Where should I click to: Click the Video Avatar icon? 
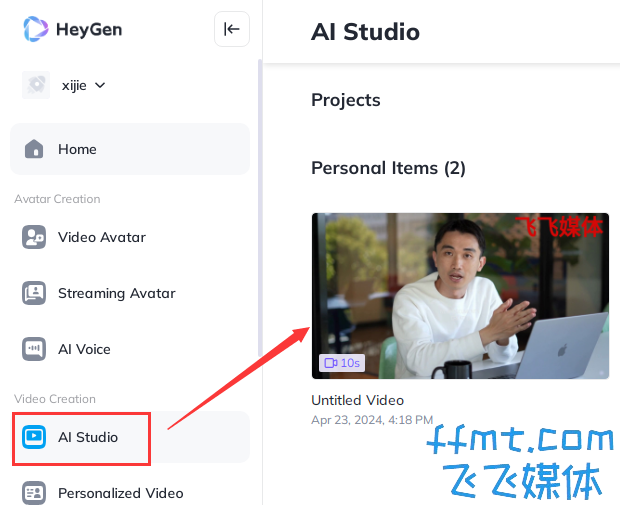click(34, 237)
